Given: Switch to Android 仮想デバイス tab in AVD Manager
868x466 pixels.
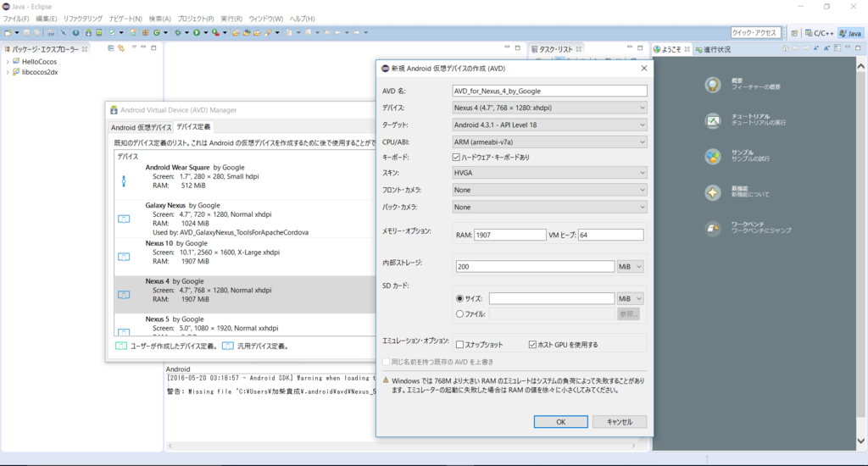Looking at the screenshot, I should click(x=142, y=127).
